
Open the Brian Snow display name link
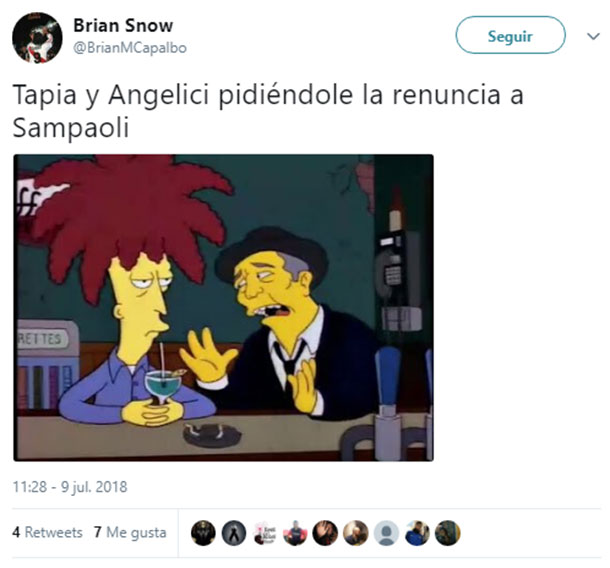123,26
